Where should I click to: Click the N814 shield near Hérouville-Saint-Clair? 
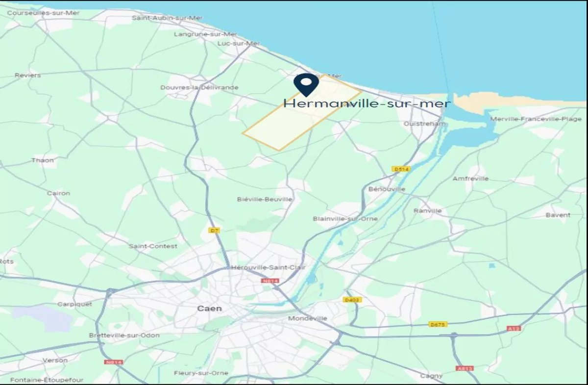coord(270,281)
